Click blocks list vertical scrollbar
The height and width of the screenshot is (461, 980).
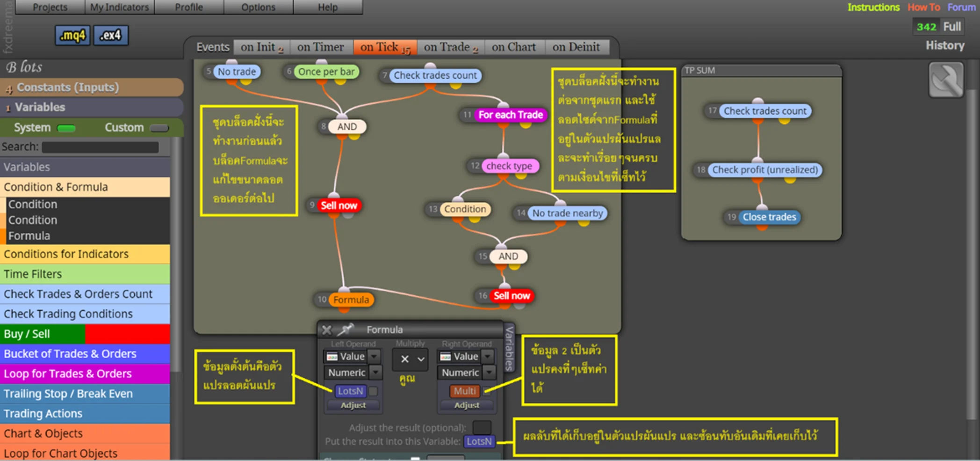[176, 255]
